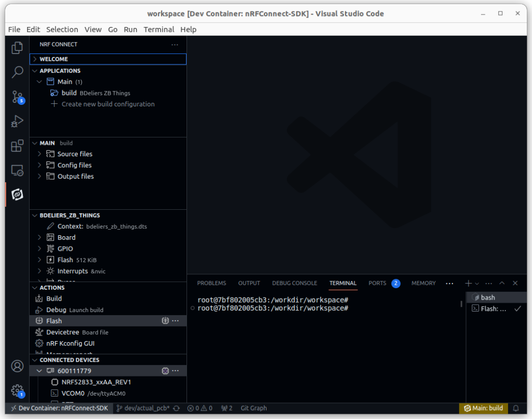The width and height of the screenshot is (532, 419).
Task: Collapse the ACTIONS section
Action: 108,288
